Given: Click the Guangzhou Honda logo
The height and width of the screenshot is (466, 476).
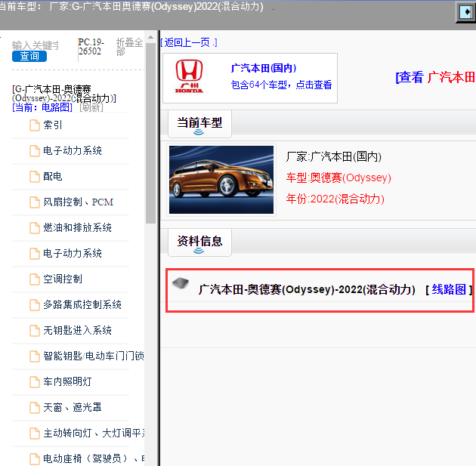Looking at the screenshot, I should (189, 76).
